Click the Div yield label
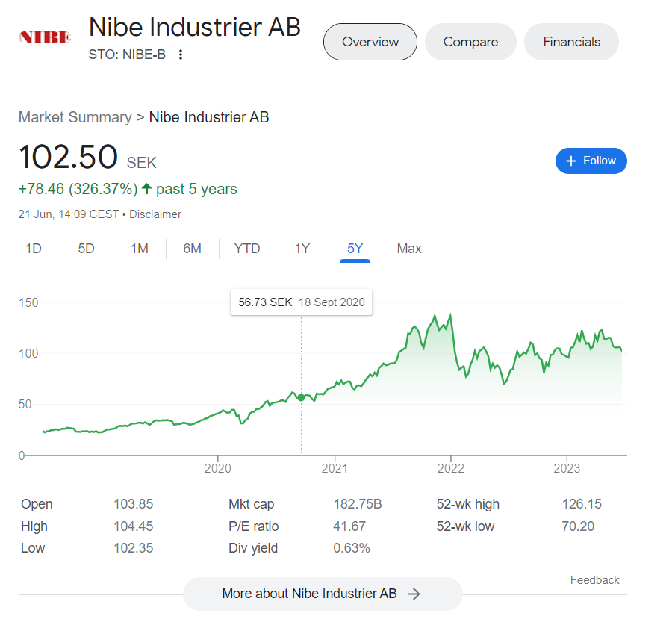The width and height of the screenshot is (672, 625). coord(253,548)
